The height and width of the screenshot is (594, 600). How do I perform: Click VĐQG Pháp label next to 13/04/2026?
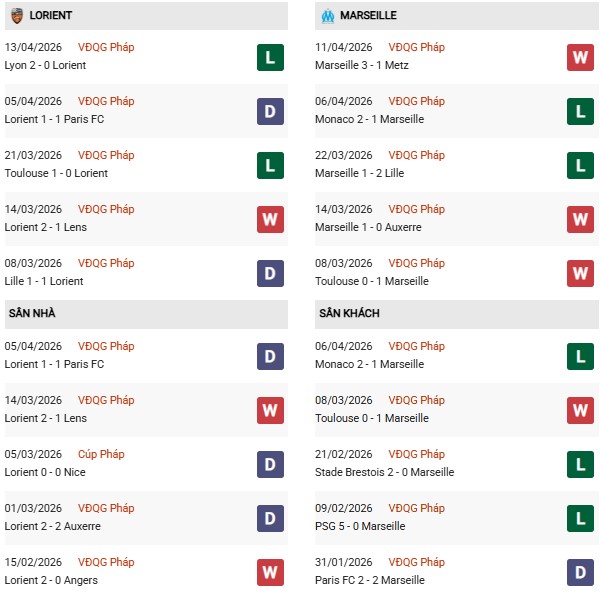point(106,47)
